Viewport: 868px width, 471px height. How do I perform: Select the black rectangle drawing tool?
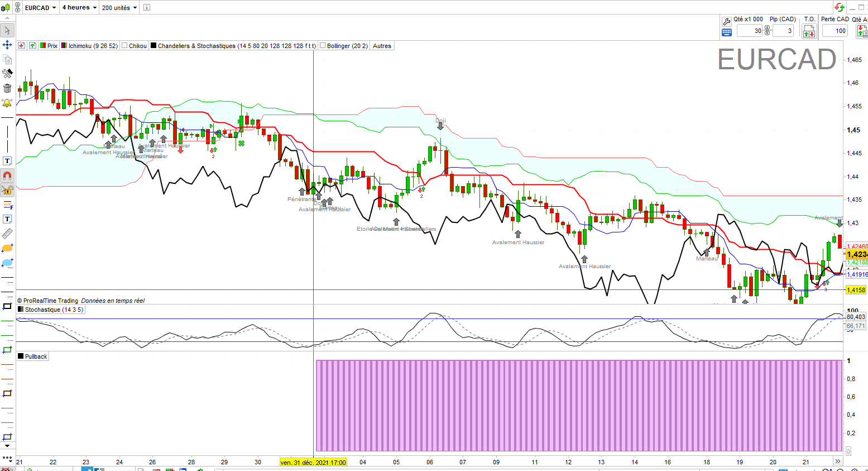click(x=7, y=306)
